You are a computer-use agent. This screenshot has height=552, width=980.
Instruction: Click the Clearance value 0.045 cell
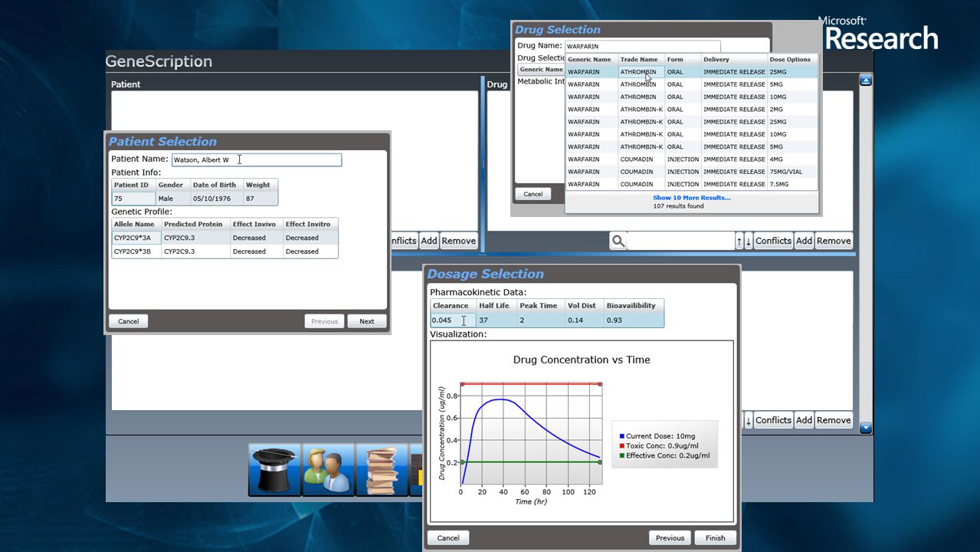pyautogui.click(x=453, y=320)
